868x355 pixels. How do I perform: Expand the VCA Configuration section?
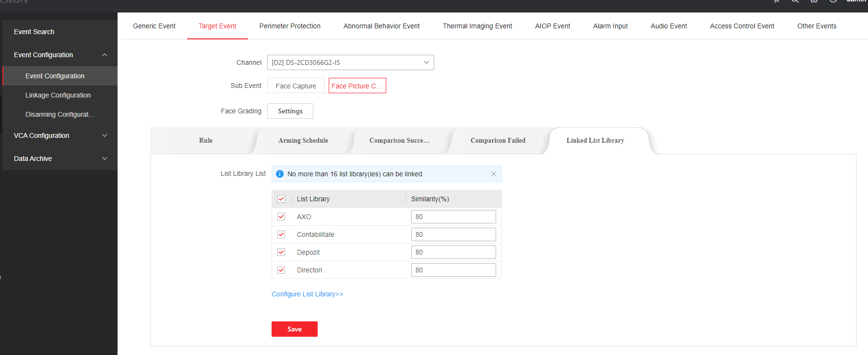point(105,135)
